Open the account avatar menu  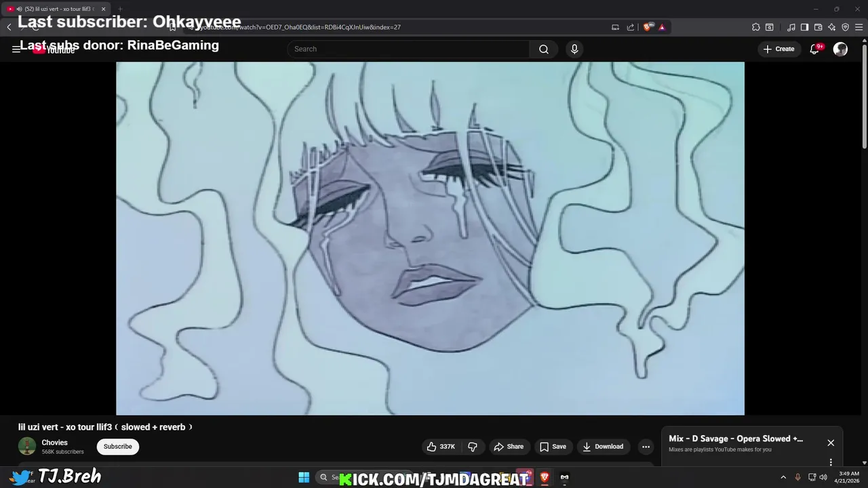[x=840, y=49]
